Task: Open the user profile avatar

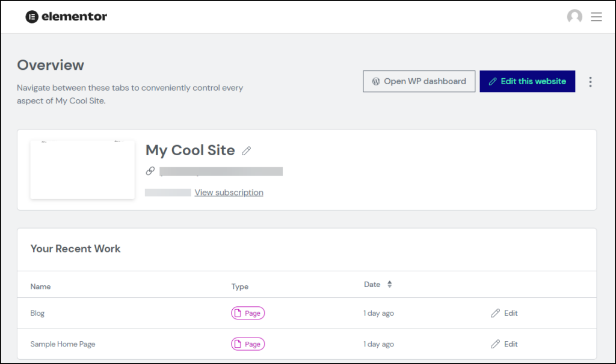Action: pyautogui.click(x=574, y=17)
